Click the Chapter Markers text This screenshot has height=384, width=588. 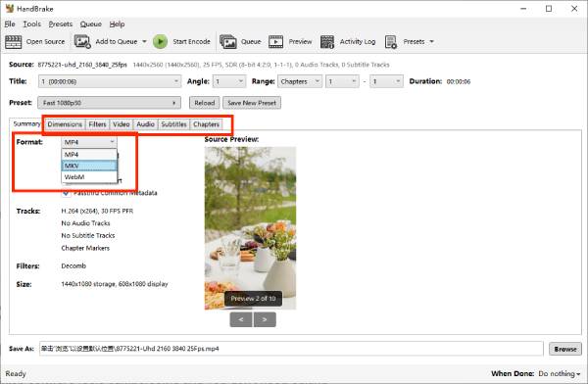point(85,248)
